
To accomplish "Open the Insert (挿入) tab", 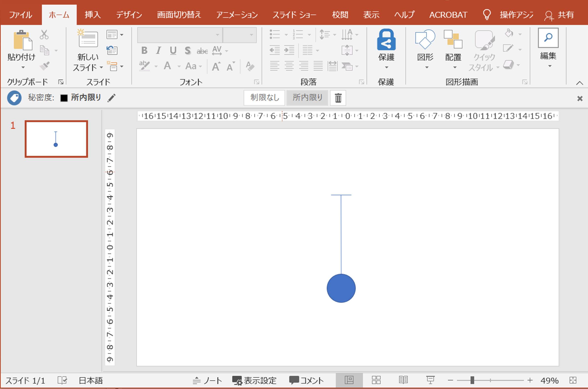I will tap(93, 15).
